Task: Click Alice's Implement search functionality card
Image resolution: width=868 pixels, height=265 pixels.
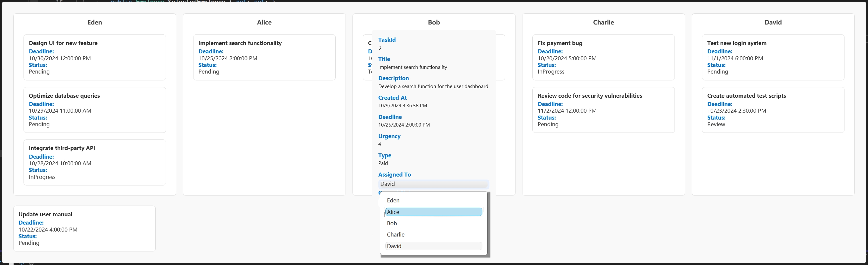Action: pyautogui.click(x=264, y=57)
